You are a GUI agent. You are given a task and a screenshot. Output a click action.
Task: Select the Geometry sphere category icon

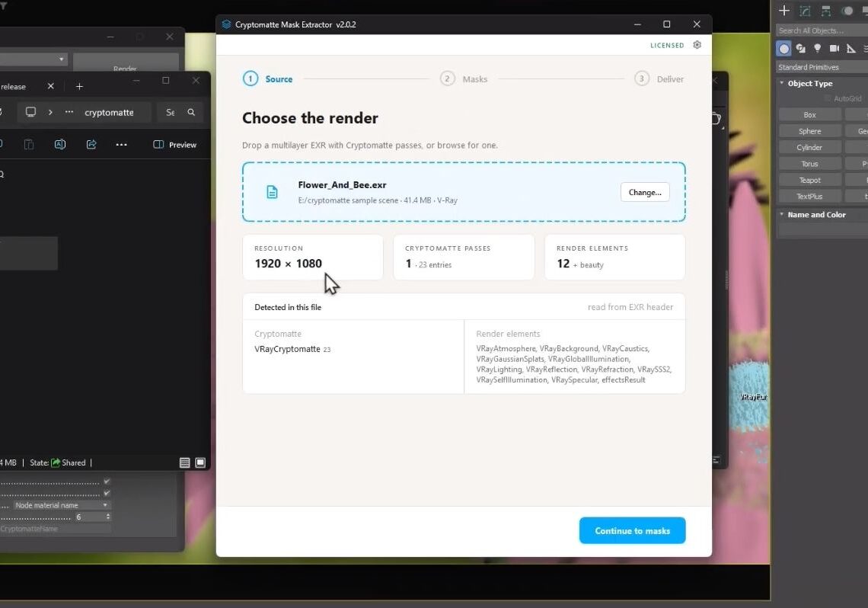(783, 49)
